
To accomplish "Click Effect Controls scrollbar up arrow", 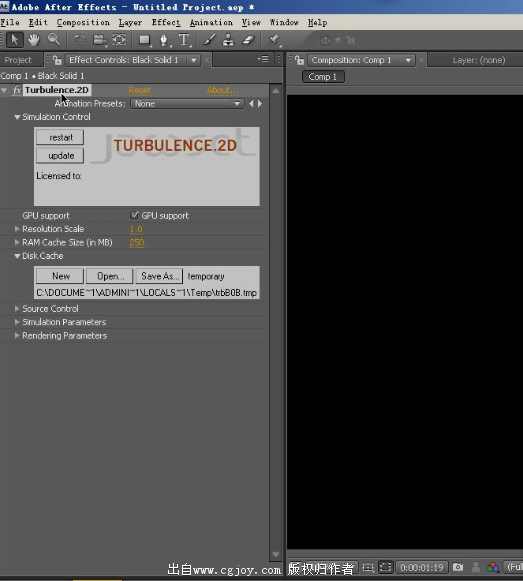I will (x=276, y=90).
